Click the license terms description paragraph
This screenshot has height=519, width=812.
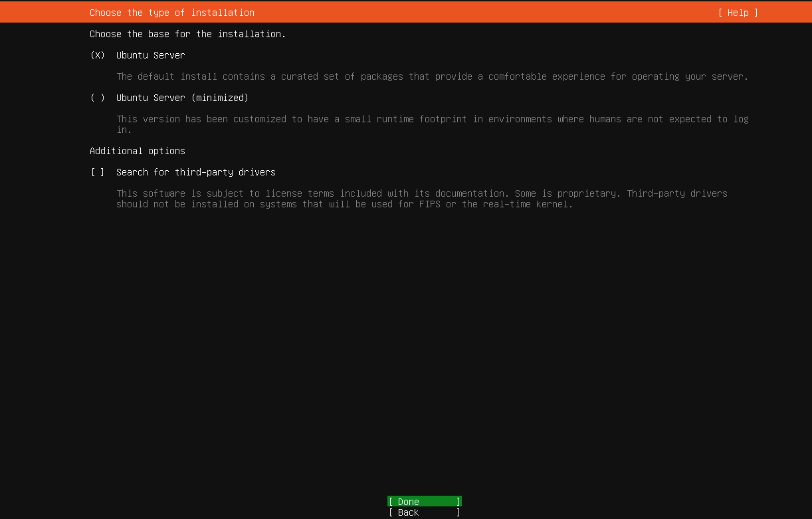pyautogui.click(x=422, y=199)
